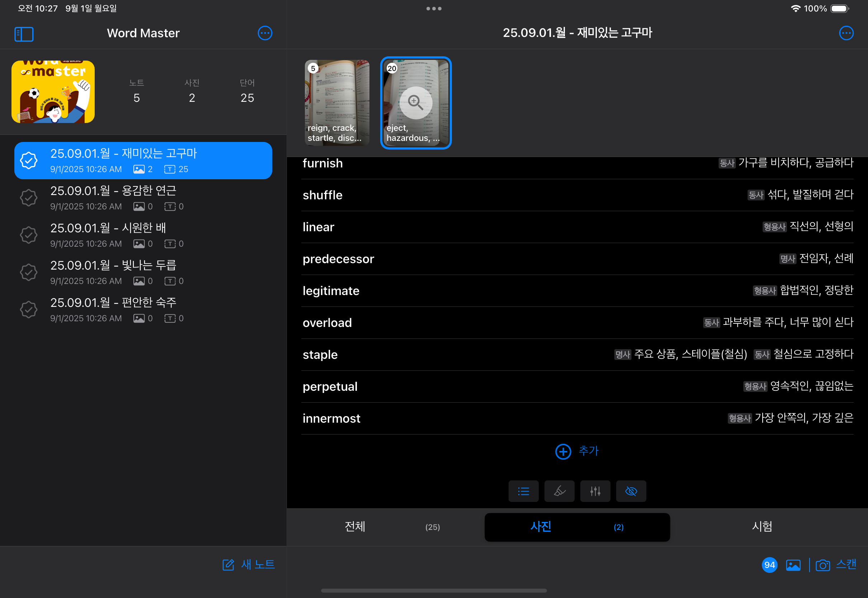Toggle hiding of word meanings

(631, 491)
